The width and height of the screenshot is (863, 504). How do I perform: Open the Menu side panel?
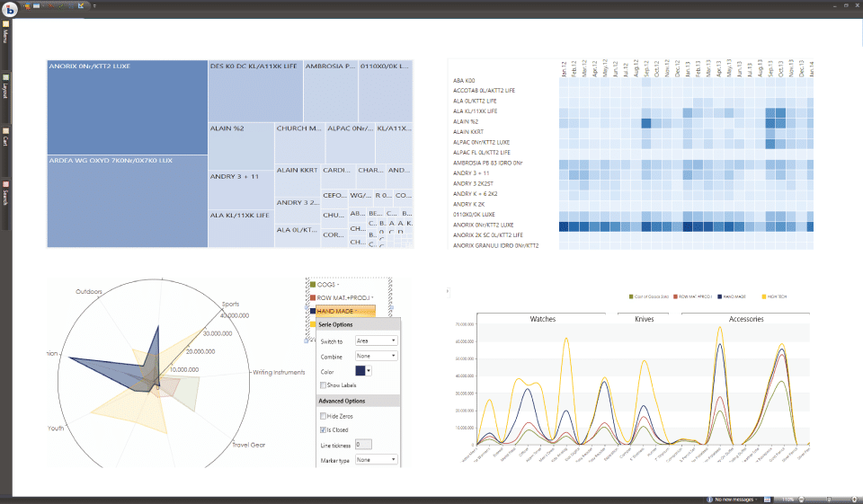[x=5, y=38]
